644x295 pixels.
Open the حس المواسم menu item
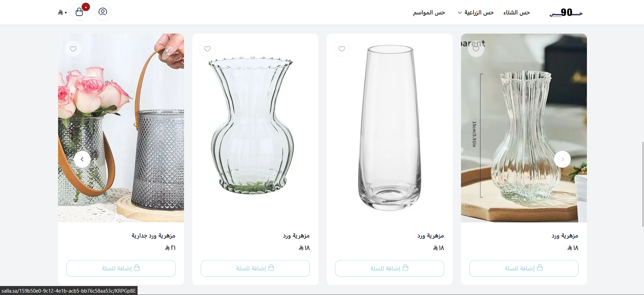coord(429,13)
